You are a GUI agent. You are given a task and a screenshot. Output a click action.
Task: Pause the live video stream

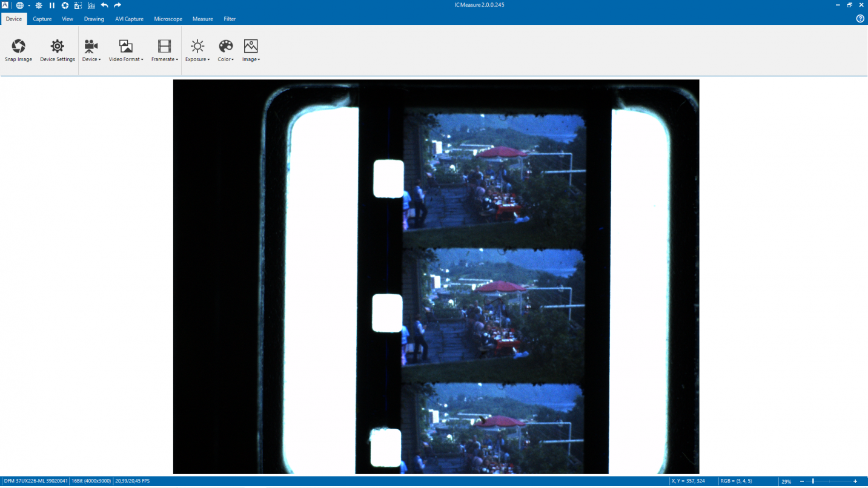[x=52, y=5]
